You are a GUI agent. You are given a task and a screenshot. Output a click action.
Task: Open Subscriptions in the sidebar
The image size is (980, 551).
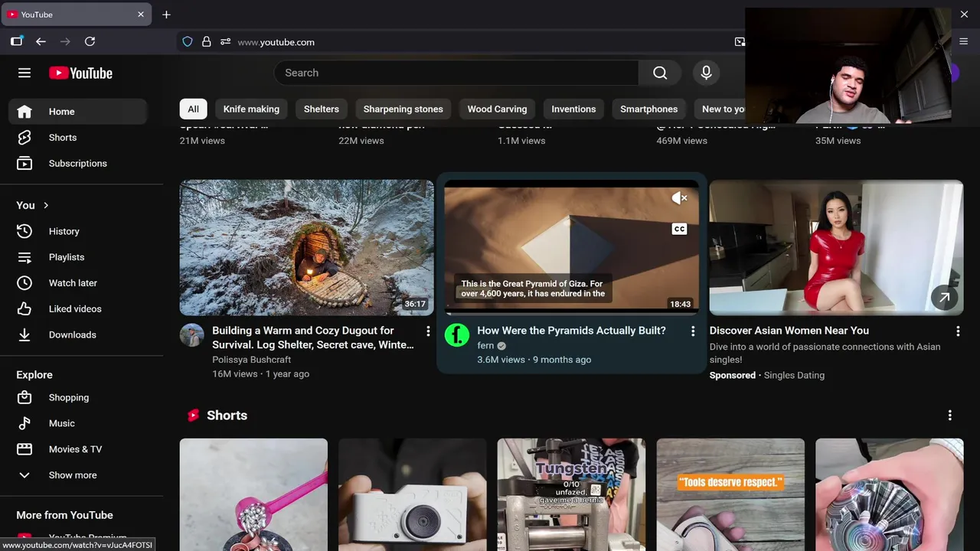(x=77, y=164)
